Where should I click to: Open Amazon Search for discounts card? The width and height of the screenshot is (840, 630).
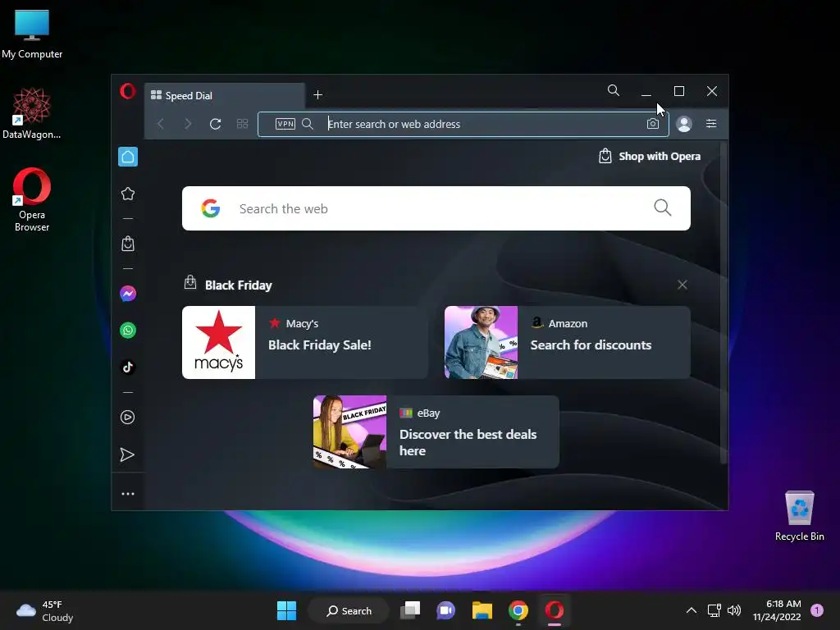pos(568,342)
